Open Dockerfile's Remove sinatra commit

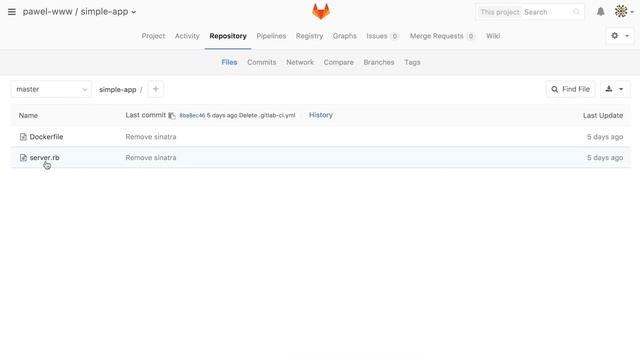tap(151, 137)
